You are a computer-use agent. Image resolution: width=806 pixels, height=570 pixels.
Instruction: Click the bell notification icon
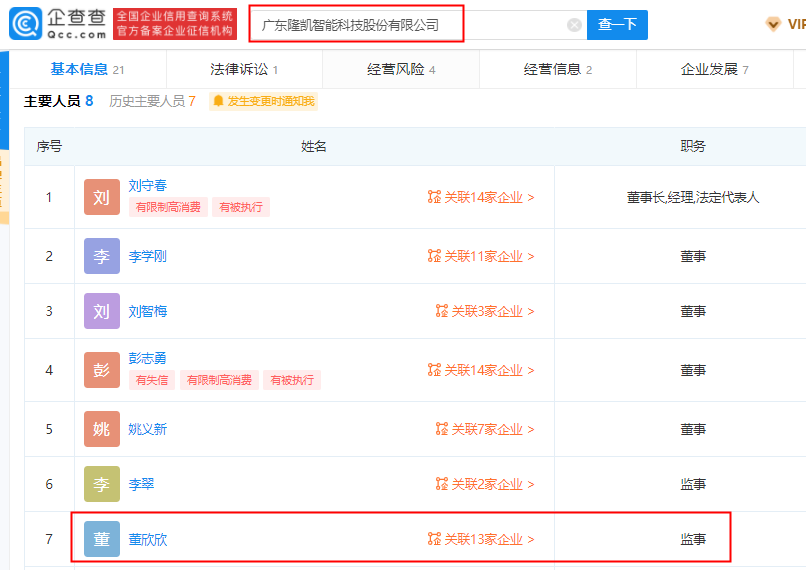point(218,101)
